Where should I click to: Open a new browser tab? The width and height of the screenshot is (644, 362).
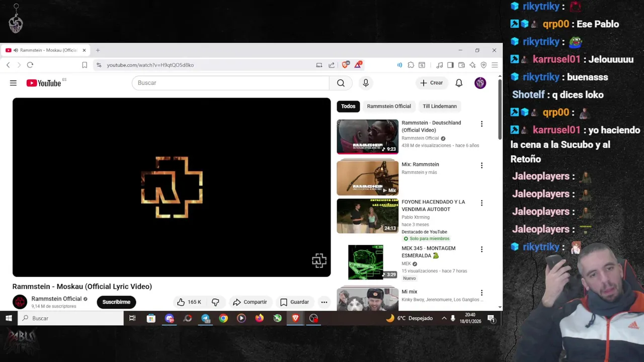coord(98,50)
